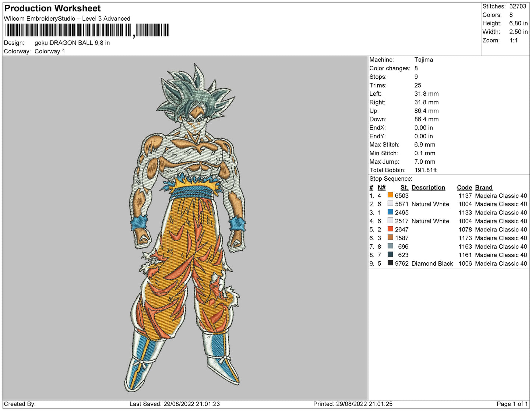Click the Min Stitch value 0.1 mm
The width and height of the screenshot is (532, 411).
[x=425, y=153]
